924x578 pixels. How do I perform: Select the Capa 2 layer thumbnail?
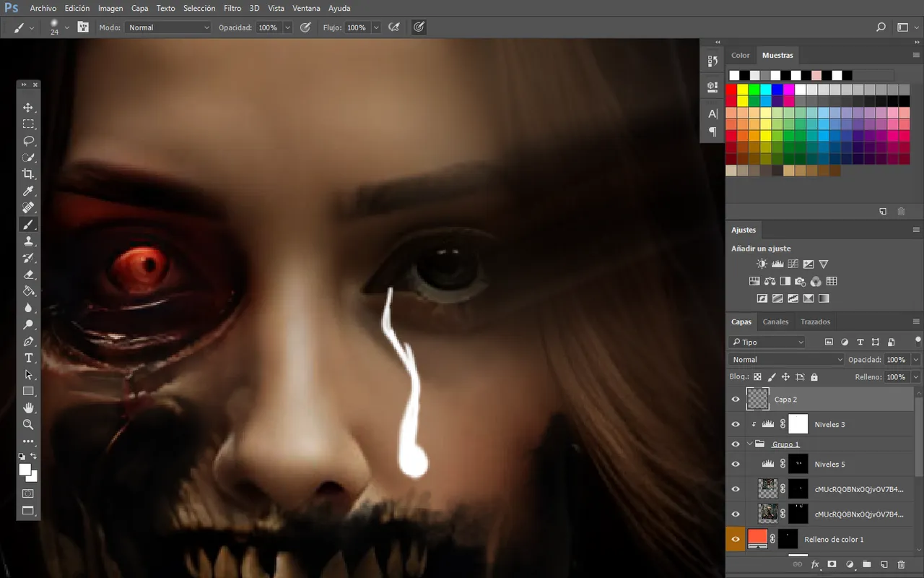757,399
